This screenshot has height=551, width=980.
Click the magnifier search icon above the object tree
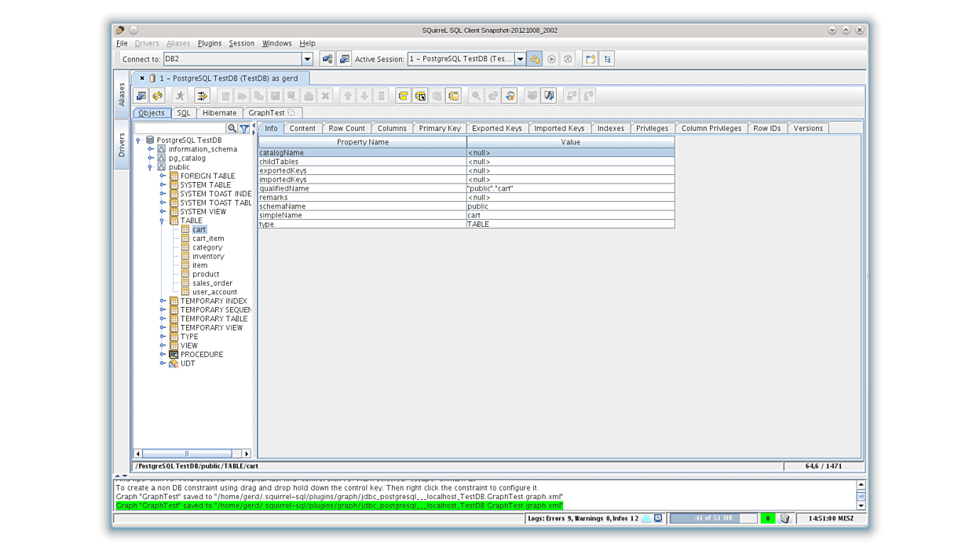point(232,128)
